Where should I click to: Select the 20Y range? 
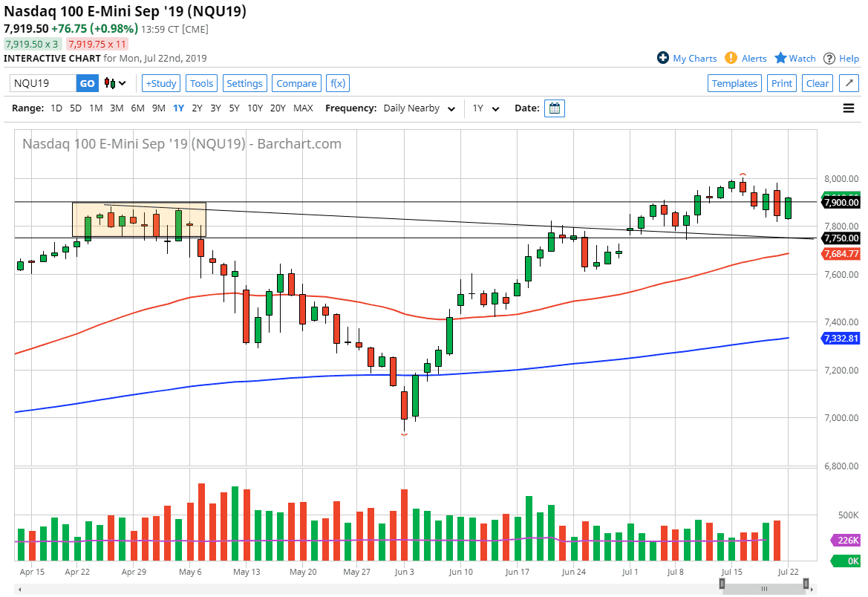[278, 108]
